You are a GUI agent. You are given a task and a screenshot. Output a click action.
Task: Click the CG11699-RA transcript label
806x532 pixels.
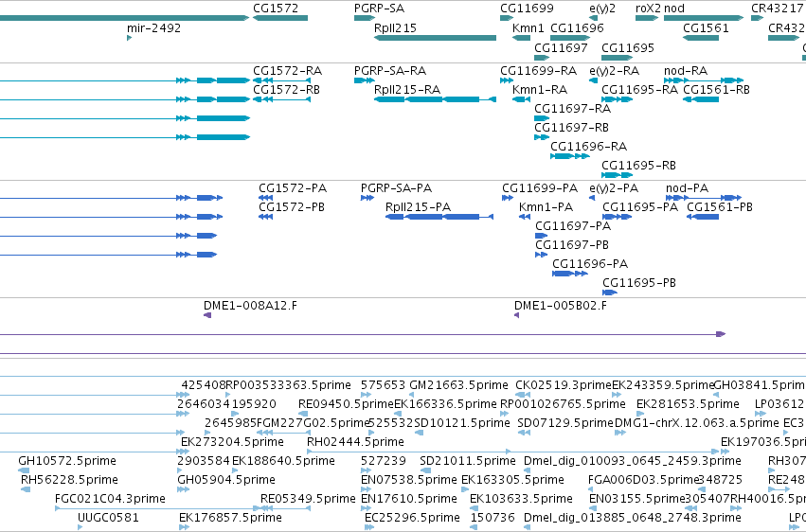538,70
